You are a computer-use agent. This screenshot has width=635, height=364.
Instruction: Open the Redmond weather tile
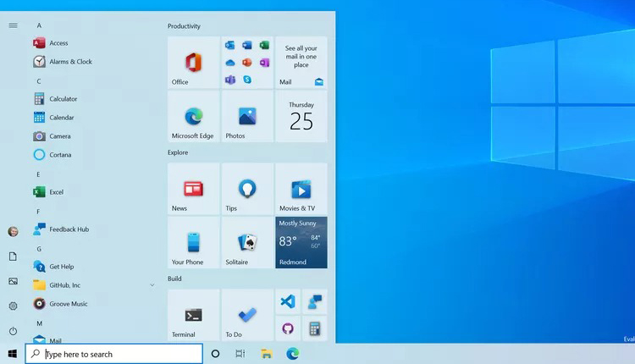(301, 243)
